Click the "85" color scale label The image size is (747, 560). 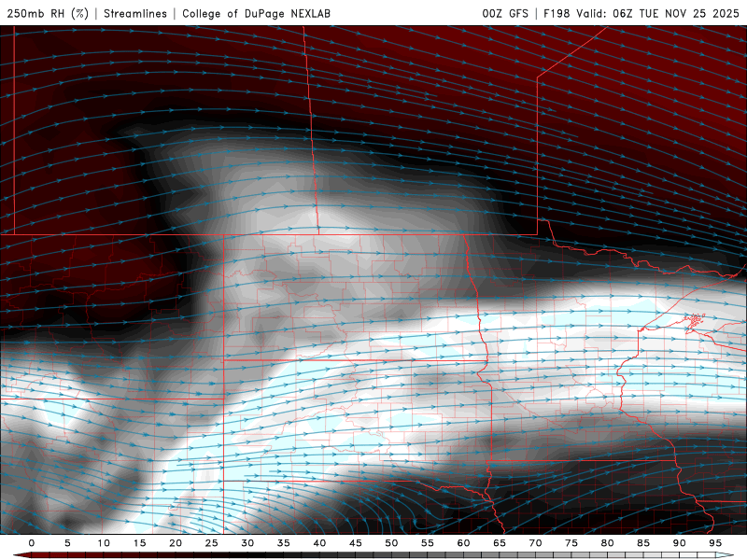click(642, 543)
